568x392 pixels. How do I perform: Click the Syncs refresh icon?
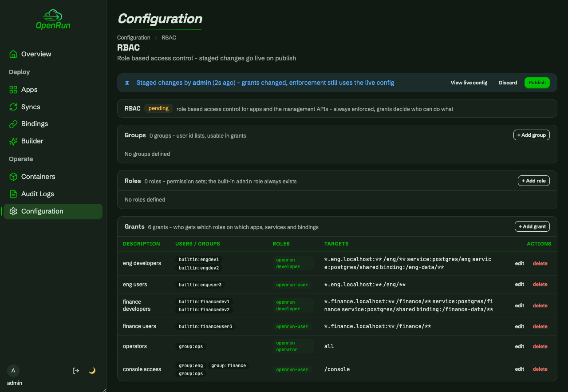point(13,107)
